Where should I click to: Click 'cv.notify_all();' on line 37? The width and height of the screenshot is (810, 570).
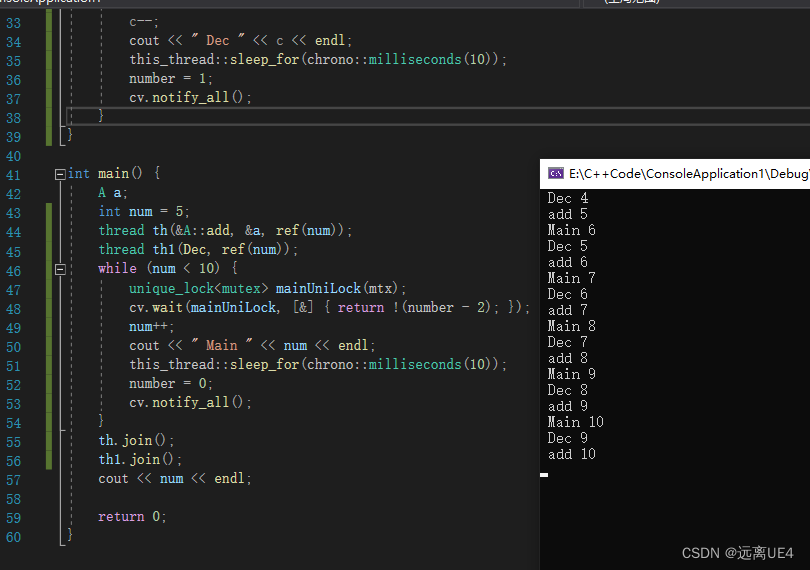(x=190, y=97)
